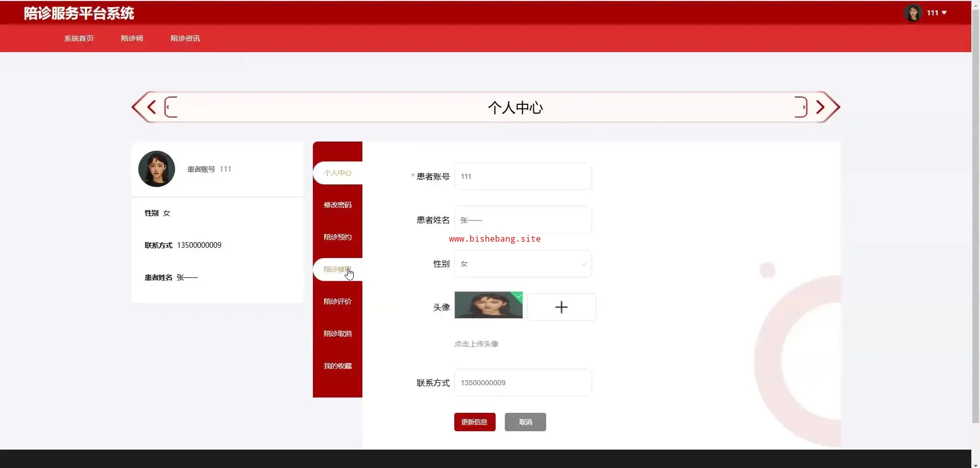Click the 个人中心 banner title
Viewport: 980px width, 468px height.
516,108
